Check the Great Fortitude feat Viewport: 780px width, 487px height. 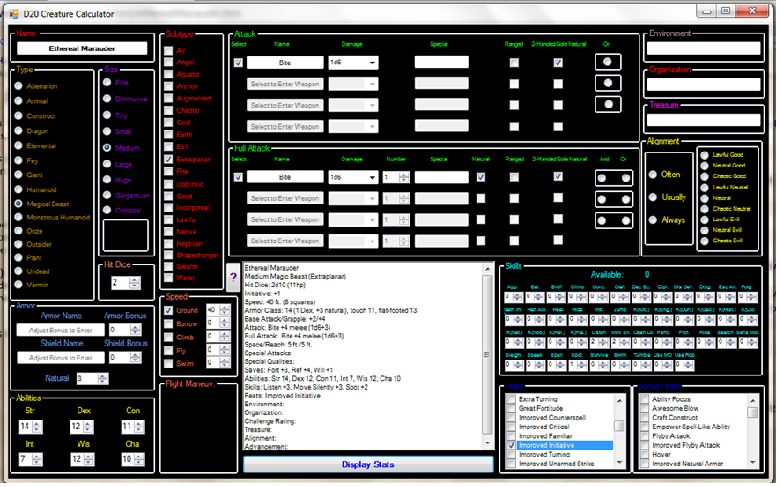pos(512,408)
